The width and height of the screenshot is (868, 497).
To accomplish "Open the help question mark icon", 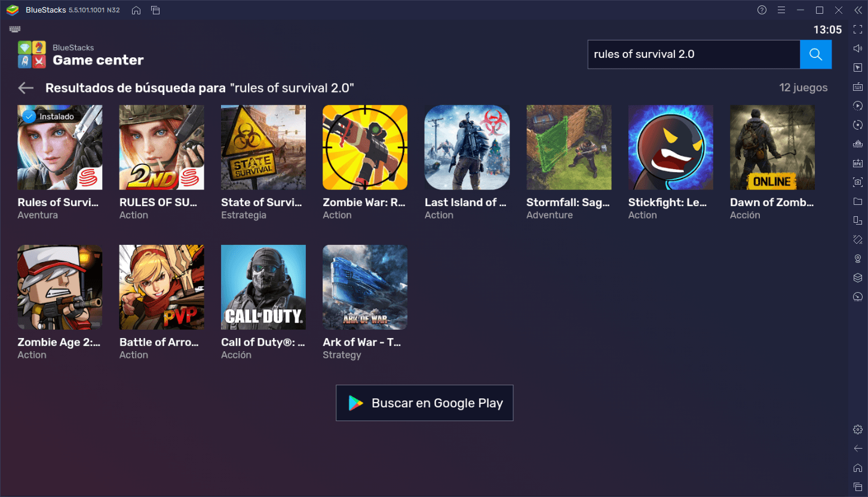I will tap(762, 10).
